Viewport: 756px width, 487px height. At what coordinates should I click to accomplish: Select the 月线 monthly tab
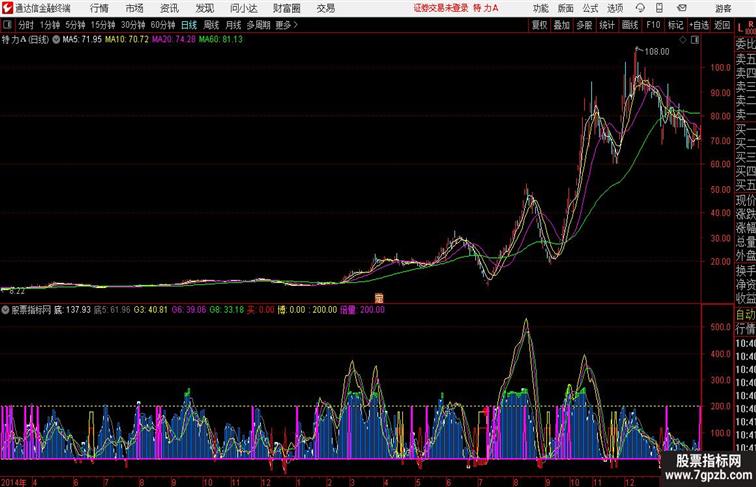click(x=233, y=25)
